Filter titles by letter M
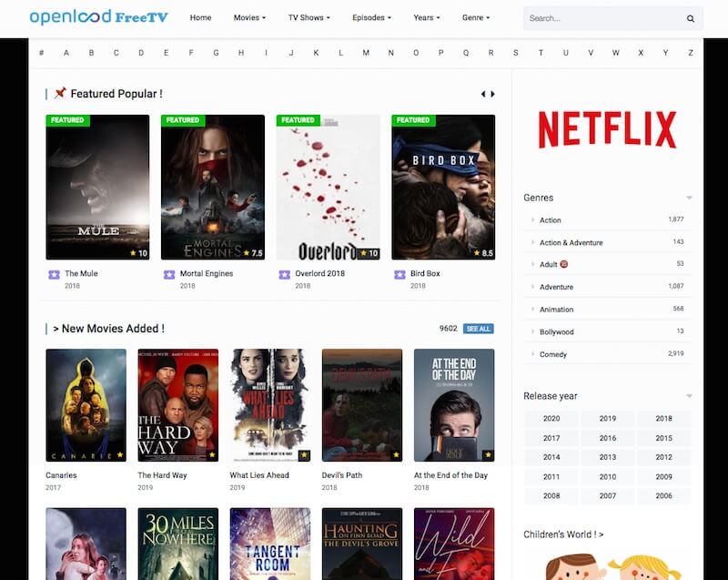 coord(366,53)
